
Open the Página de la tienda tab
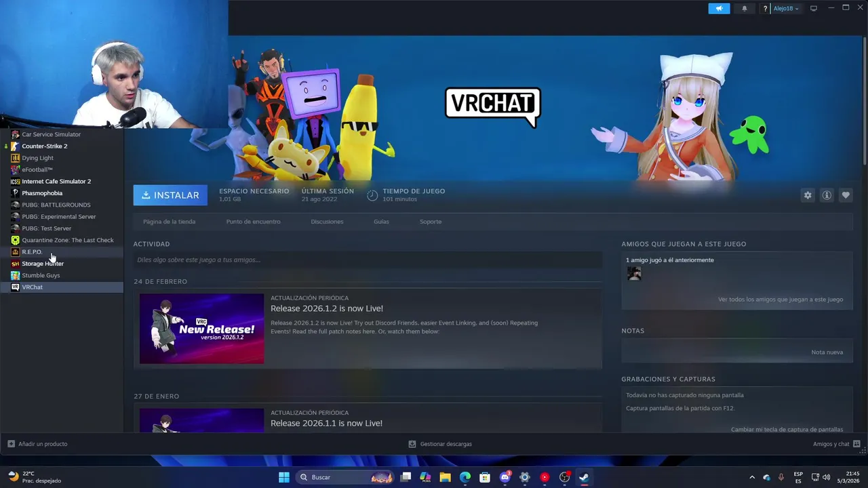click(170, 222)
